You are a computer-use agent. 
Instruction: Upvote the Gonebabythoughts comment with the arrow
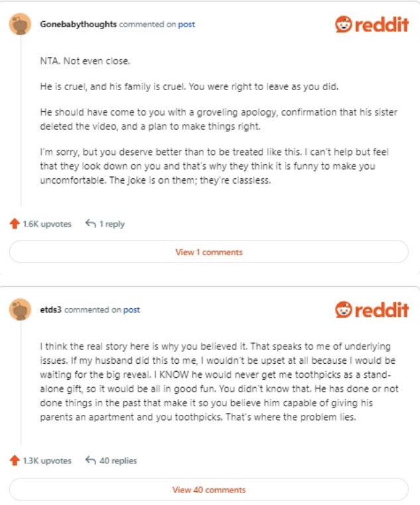(x=15, y=224)
